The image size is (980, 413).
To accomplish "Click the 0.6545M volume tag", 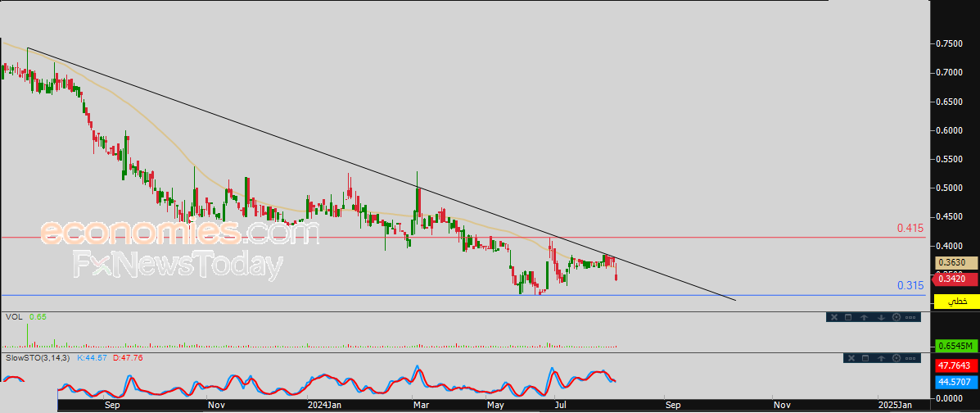I will pyautogui.click(x=956, y=346).
